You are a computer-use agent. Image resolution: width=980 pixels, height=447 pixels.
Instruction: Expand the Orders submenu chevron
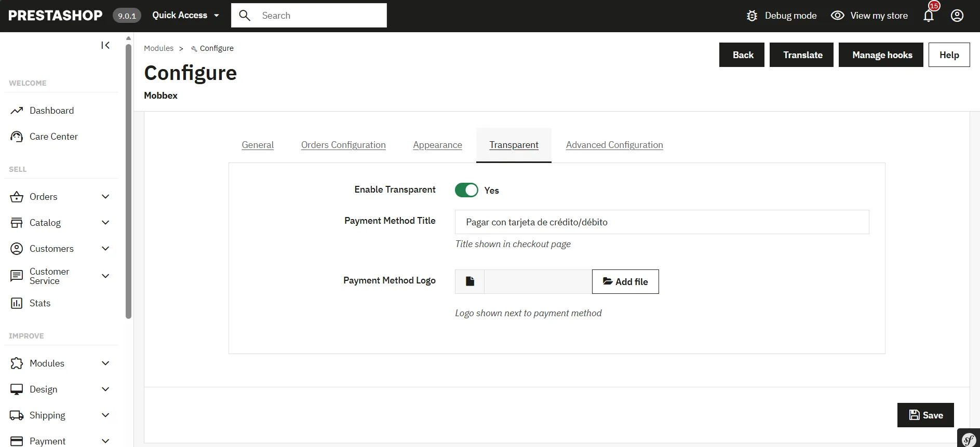[105, 197]
